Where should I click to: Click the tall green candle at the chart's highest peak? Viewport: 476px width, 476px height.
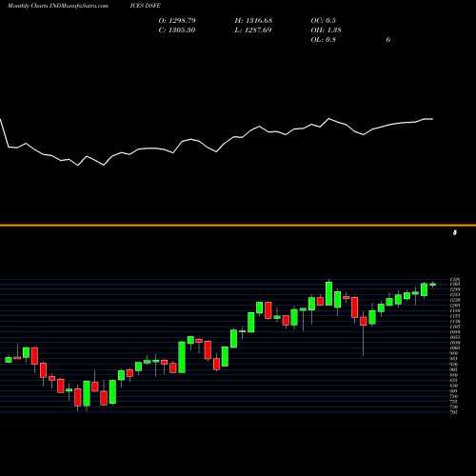tap(328, 293)
